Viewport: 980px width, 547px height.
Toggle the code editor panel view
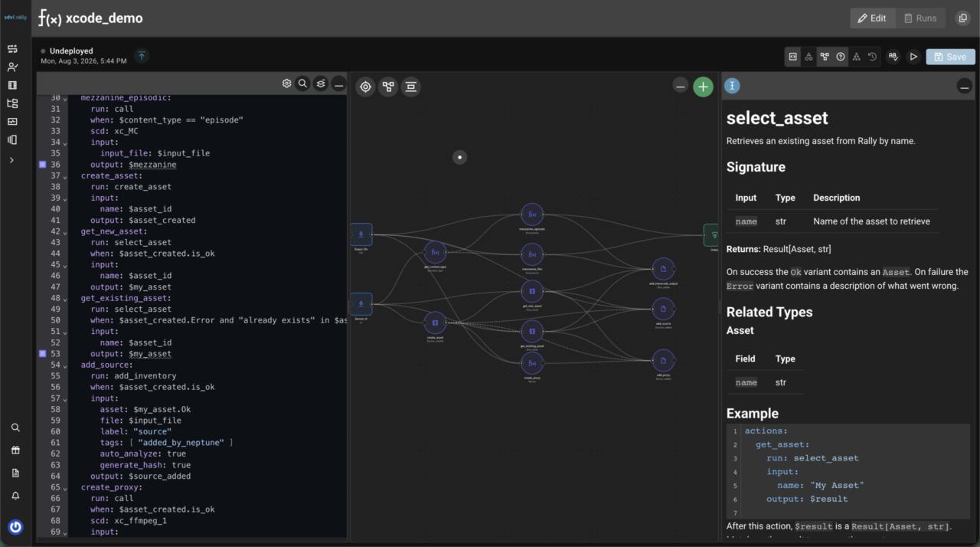[793, 57]
